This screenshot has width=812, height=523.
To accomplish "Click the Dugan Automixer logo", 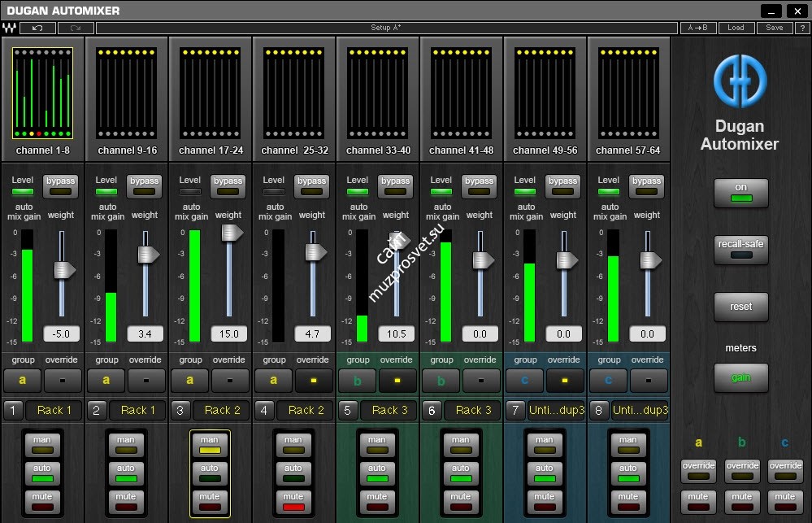I will [x=740, y=81].
